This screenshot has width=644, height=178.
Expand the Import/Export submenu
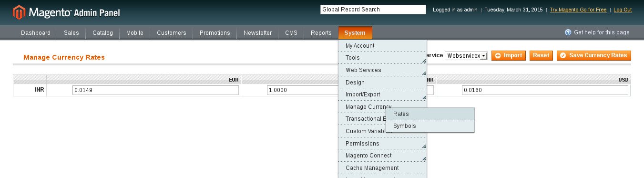tap(382, 94)
